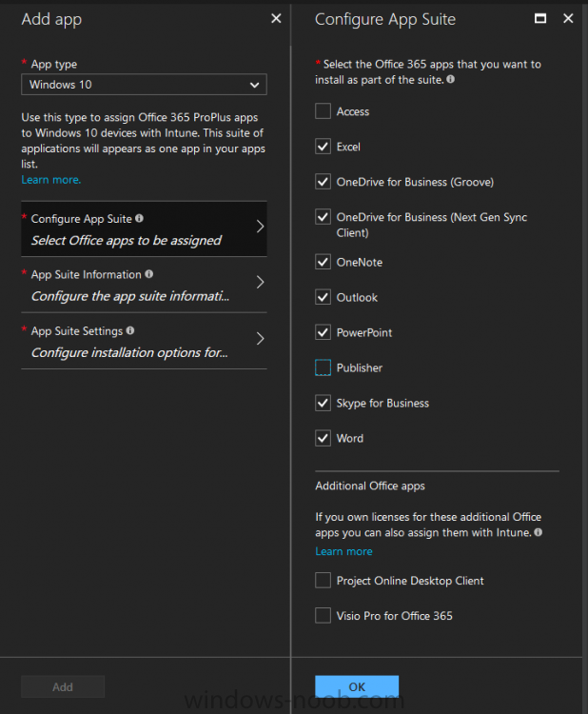Image resolution: width=588 pixels, height=714 pixels.
Task: Uncheck the Excel checkbox
Action: (x=323, y=147)
